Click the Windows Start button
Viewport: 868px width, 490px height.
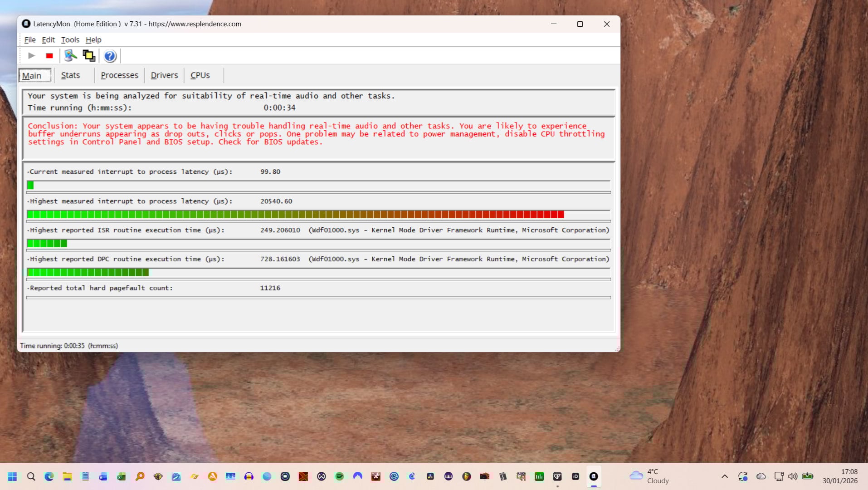coord(13,476)
